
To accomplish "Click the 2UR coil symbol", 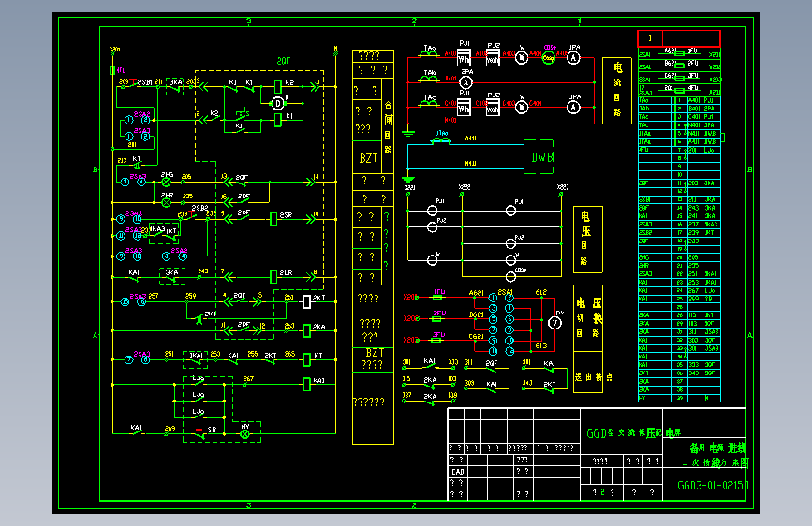I will click(x=273, y=277).
